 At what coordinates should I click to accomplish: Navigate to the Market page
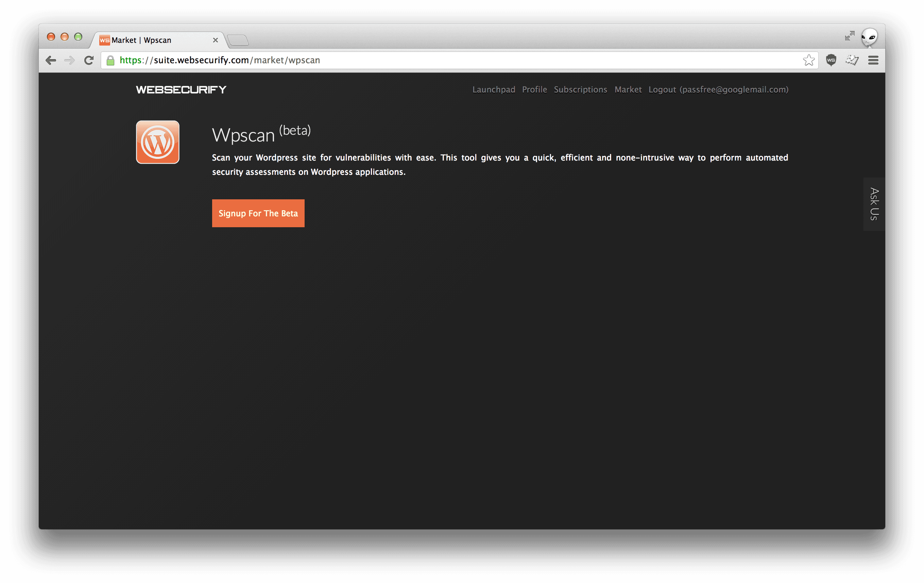coord(628,89)
